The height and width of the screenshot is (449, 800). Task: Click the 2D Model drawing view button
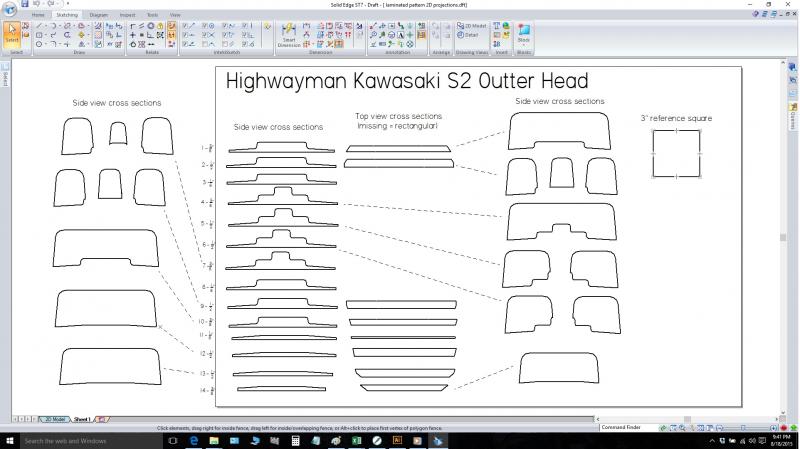point(471,26)
